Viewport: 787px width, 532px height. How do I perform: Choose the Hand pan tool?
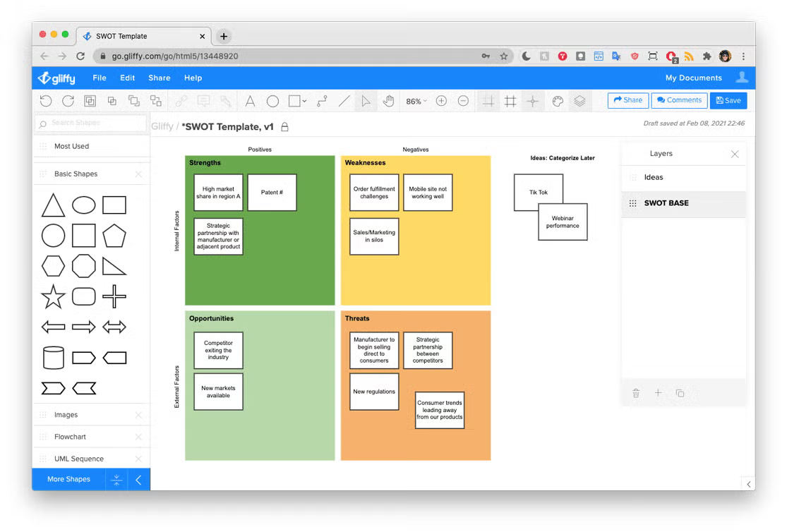pos(388,102)
